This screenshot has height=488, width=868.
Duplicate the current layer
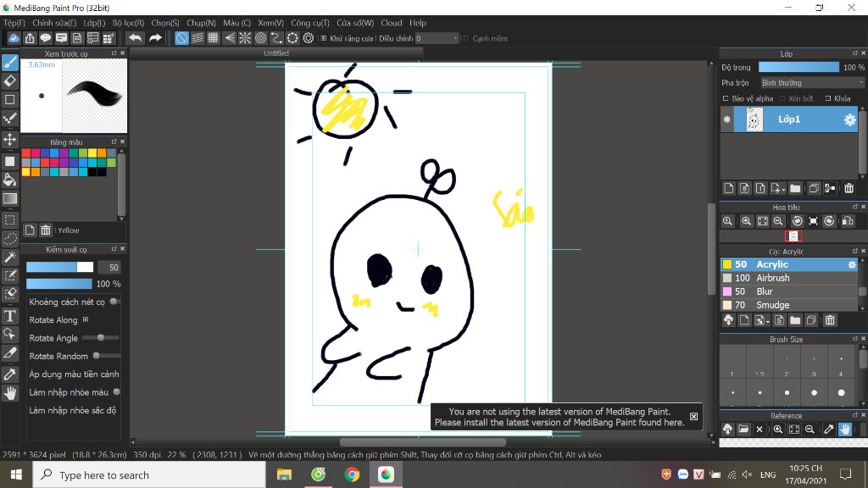pyautogui.click(x=814, y=189)
